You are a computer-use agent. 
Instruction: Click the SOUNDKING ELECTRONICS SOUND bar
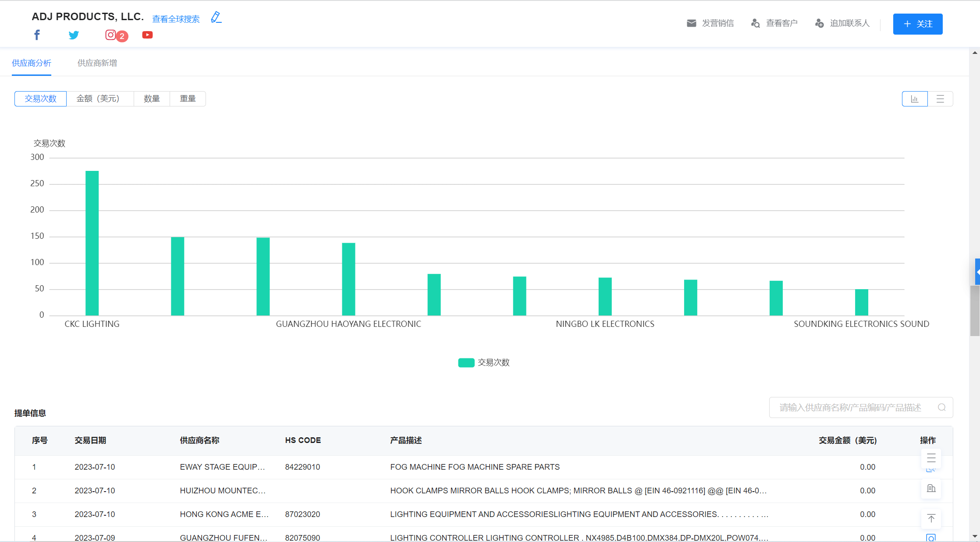(861, 302)
